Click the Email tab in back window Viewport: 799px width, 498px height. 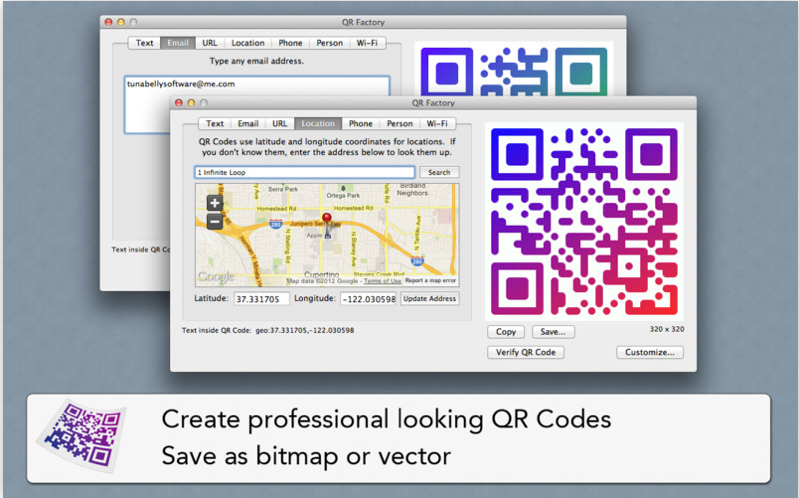point(178,43)
